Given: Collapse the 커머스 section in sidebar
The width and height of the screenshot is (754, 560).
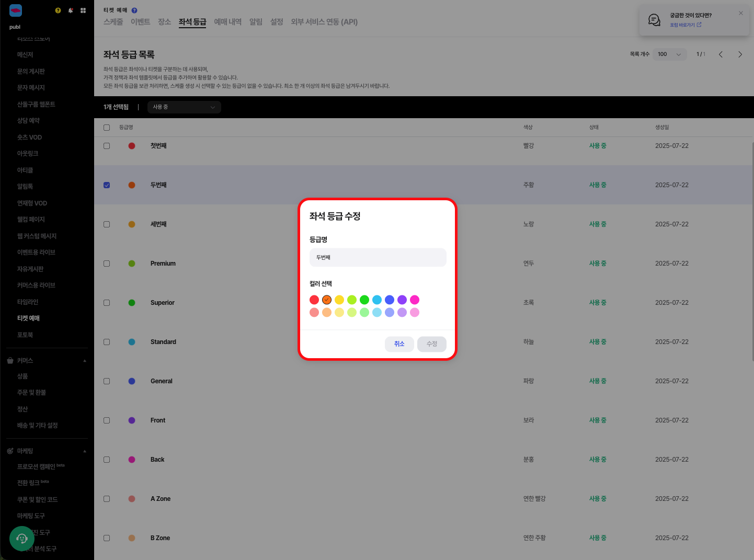Looking at the screenshot, I should point(84,360).
